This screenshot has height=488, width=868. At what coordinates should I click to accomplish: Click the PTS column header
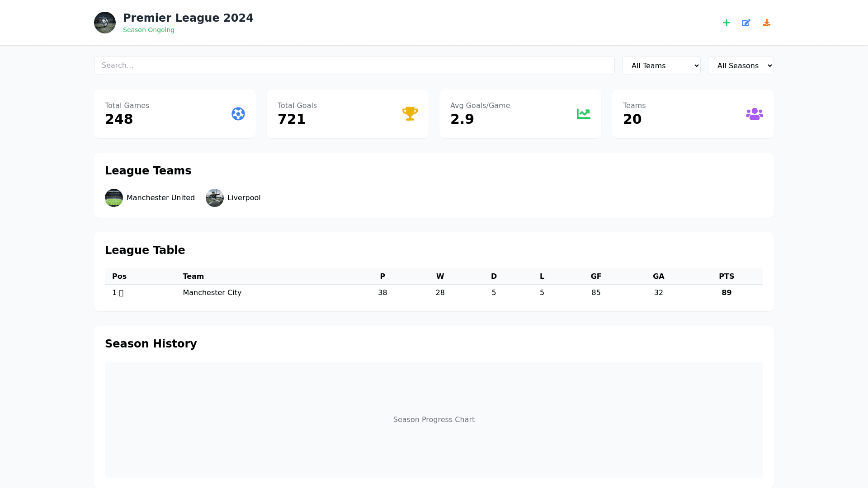[x=726, y=277]
